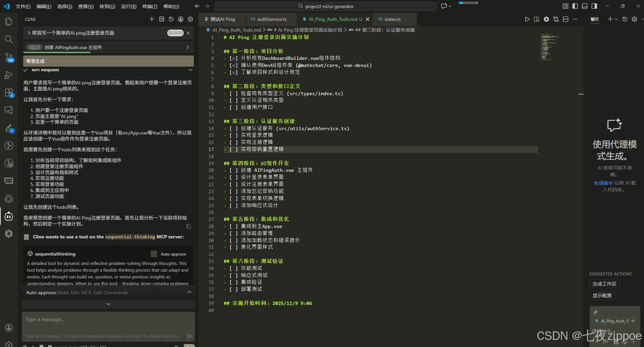Run the file with the editor play icon

(527, 19)
